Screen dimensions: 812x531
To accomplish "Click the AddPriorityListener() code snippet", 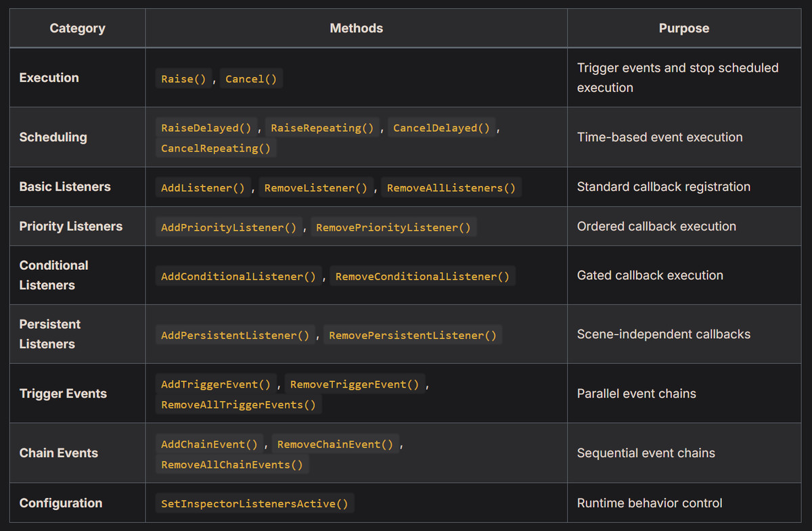I will pos(229,227).
